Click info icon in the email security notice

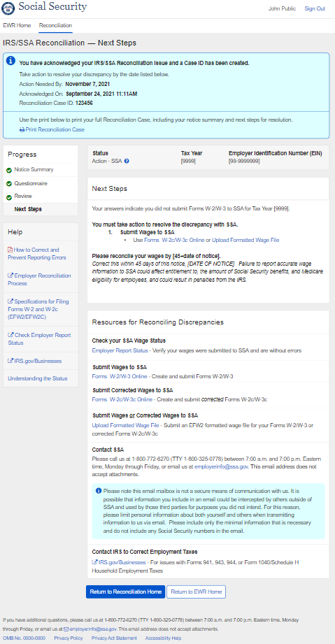pos(99,491)
